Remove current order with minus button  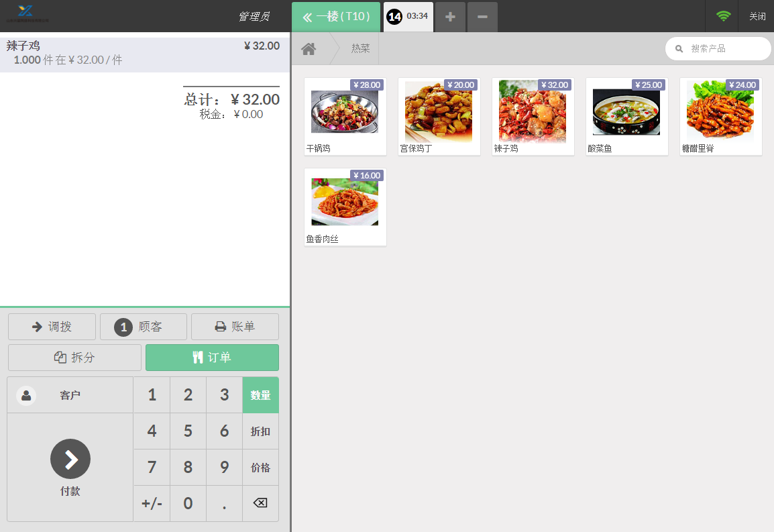pyautogui.click(x=482, y=17)
